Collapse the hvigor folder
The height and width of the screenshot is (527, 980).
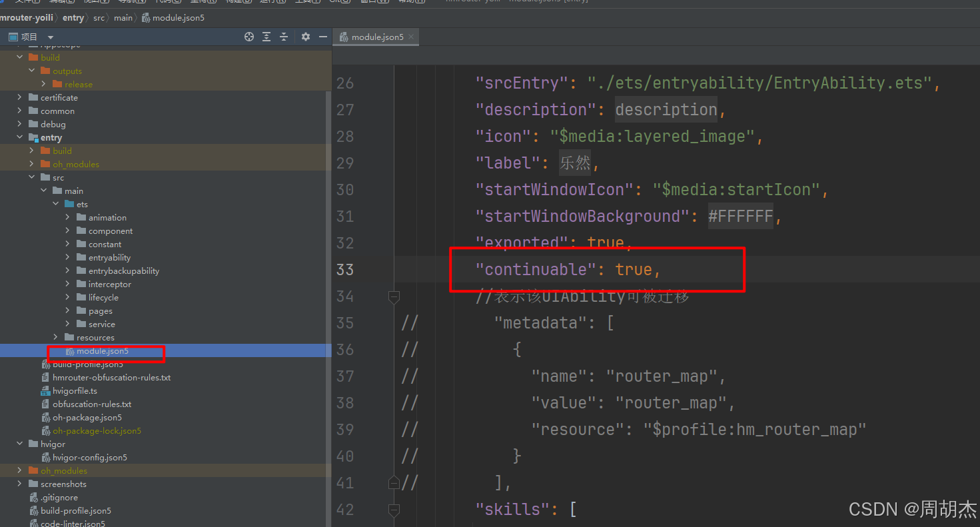20,444
